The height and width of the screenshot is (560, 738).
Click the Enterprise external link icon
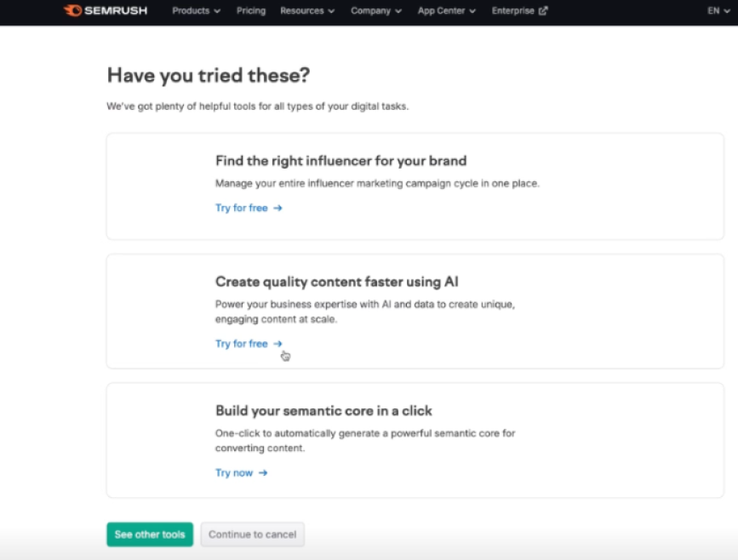pos(543,11)
